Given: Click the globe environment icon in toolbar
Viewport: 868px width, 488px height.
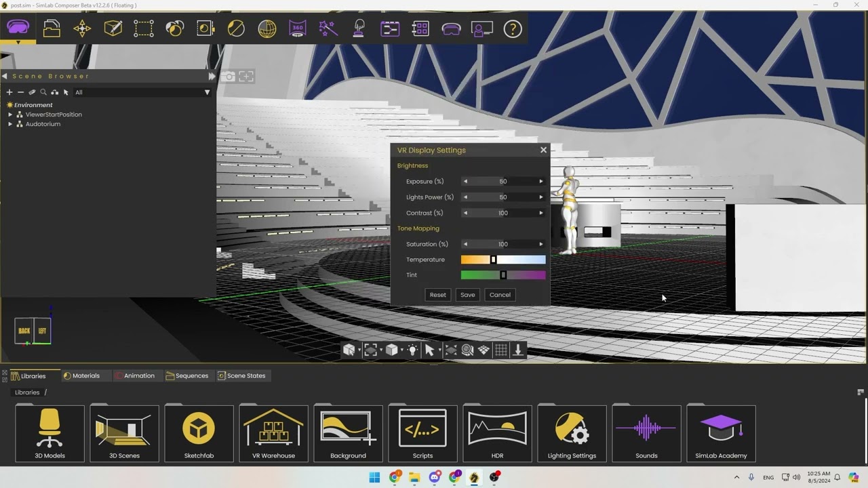Looking at the screenshot, I should (267, 28).
